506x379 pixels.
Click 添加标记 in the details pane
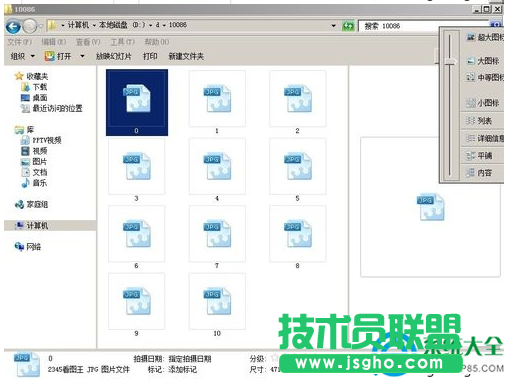[x=182, y=369]
